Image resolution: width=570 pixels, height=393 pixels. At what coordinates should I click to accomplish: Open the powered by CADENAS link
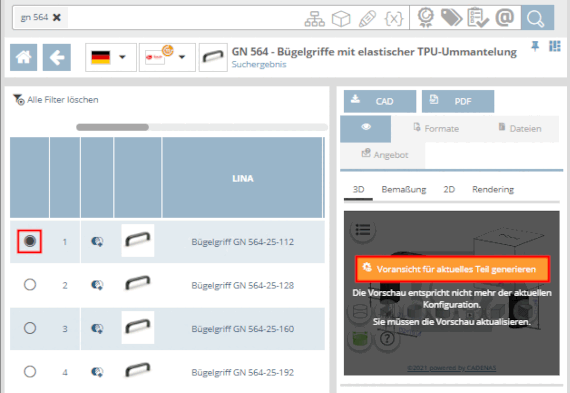(451, 368)
